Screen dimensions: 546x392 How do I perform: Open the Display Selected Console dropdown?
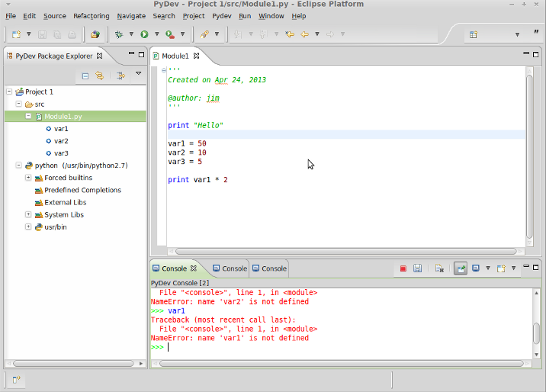[x=488, y=268]
